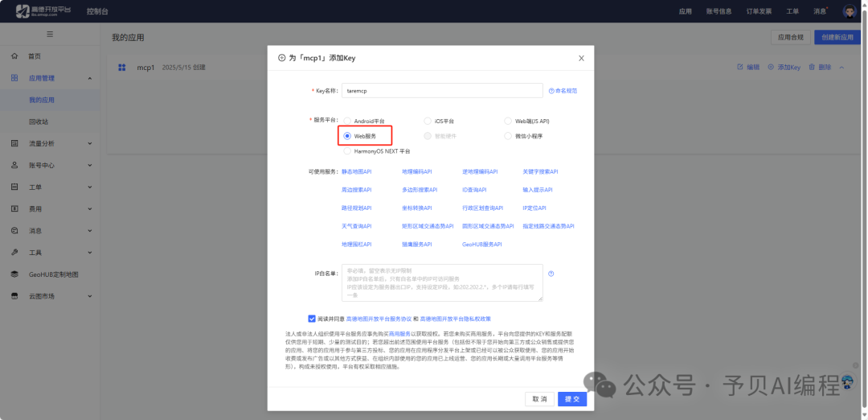The image size is (868, 420).
Task: Open the 商用服务 link in notice
Action: (399, 334)
